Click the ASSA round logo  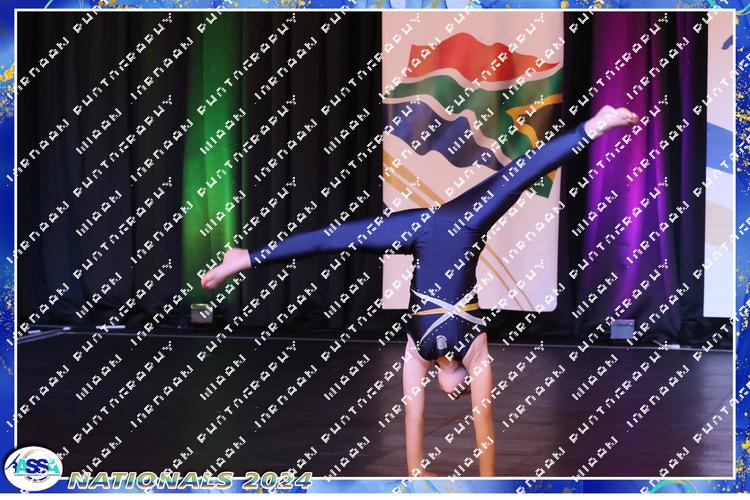(x=33, y=468)
